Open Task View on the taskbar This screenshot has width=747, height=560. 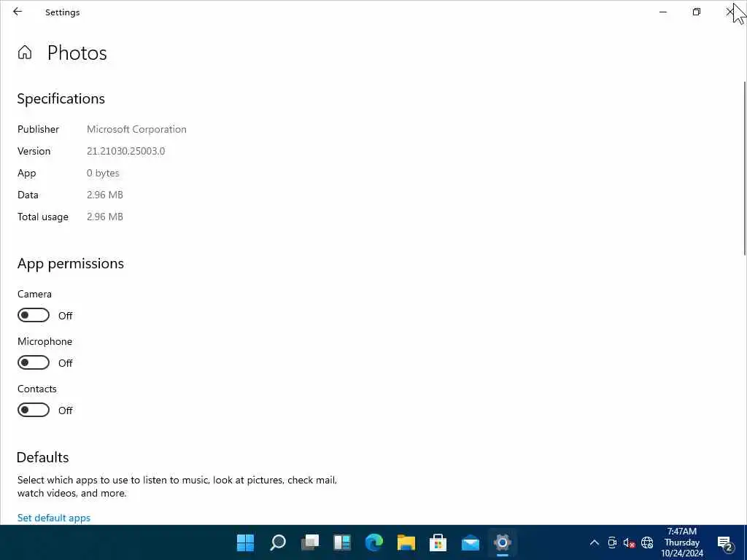[x=310, y=542]
